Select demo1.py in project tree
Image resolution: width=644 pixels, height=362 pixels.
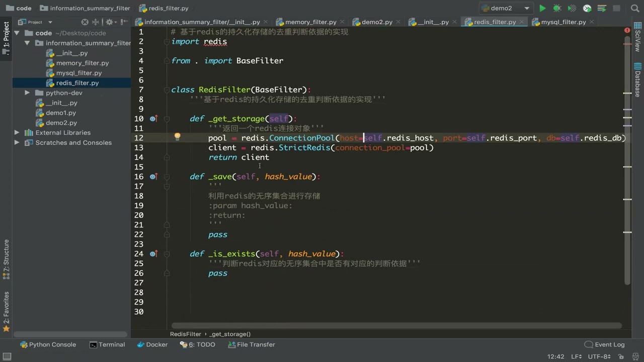click(x=61, y=113)
